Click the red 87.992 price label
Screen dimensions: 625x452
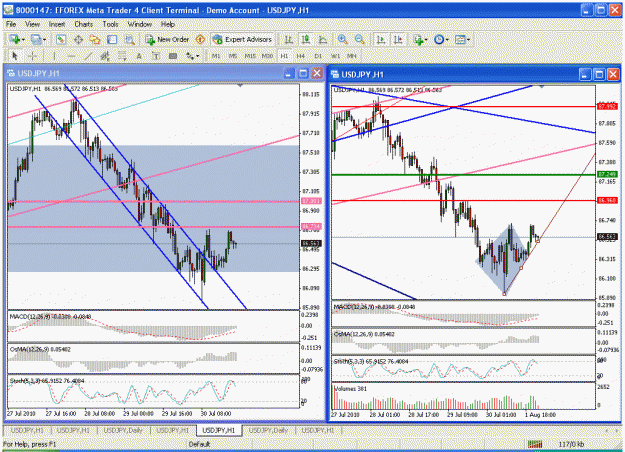pos(607,106)
